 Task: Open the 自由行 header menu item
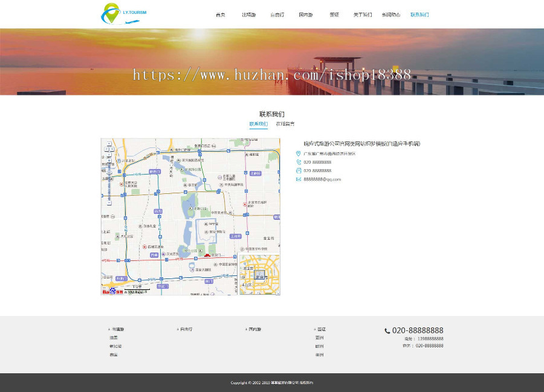tap(277, 15)
